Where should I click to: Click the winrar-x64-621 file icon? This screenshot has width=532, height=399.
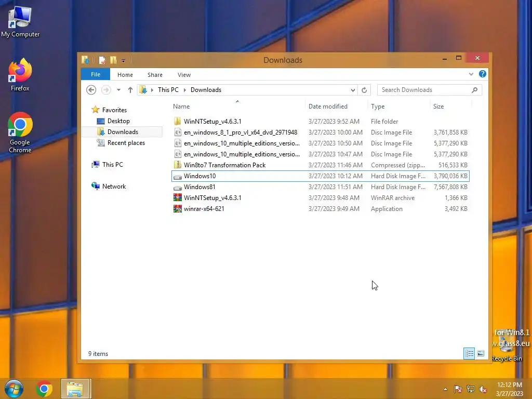[x=178, y=209]
